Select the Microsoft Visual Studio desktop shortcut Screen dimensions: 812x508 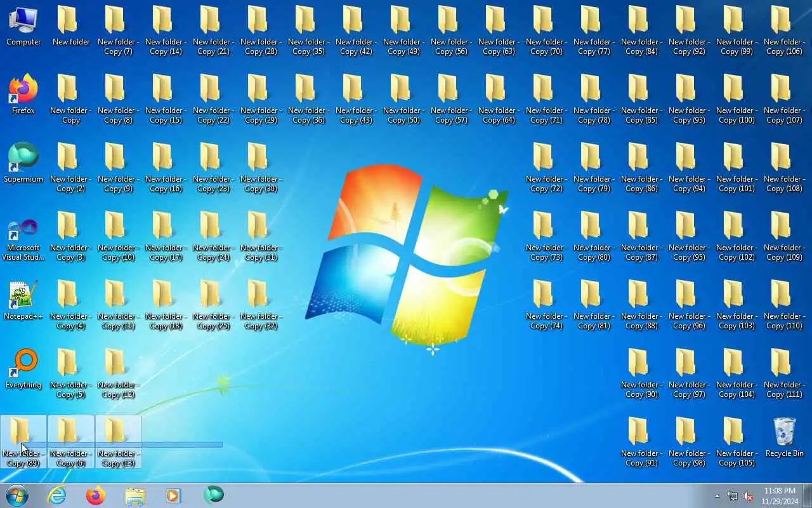point(23,236)
